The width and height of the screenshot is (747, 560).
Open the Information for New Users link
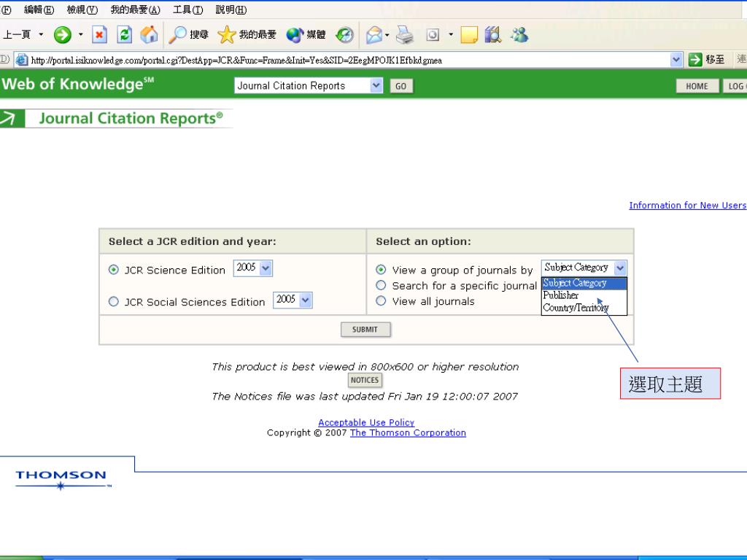tap(687, 205)
